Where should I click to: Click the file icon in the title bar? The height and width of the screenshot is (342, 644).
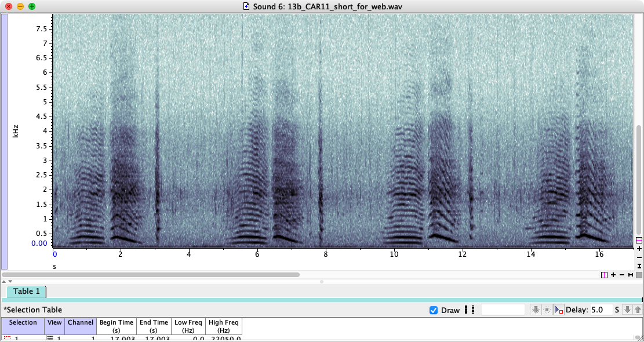pyautogui.click(x=246, y=6)
